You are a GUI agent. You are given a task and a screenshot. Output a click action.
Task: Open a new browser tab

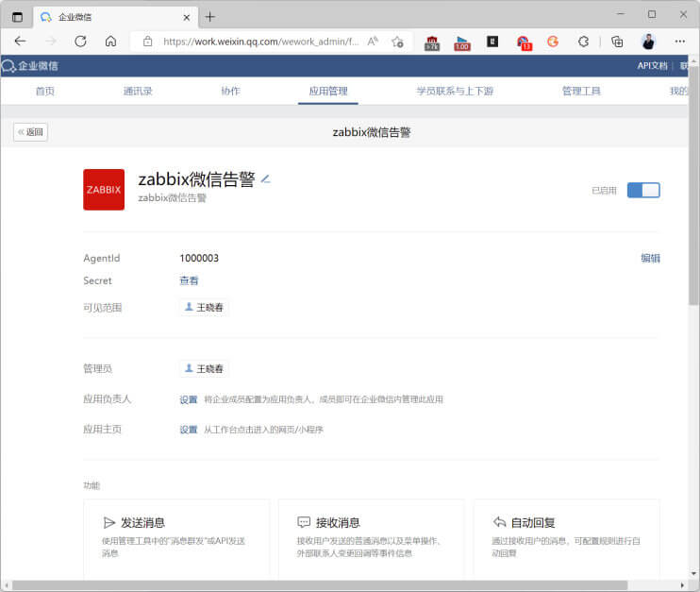click(x=209, y=17)
